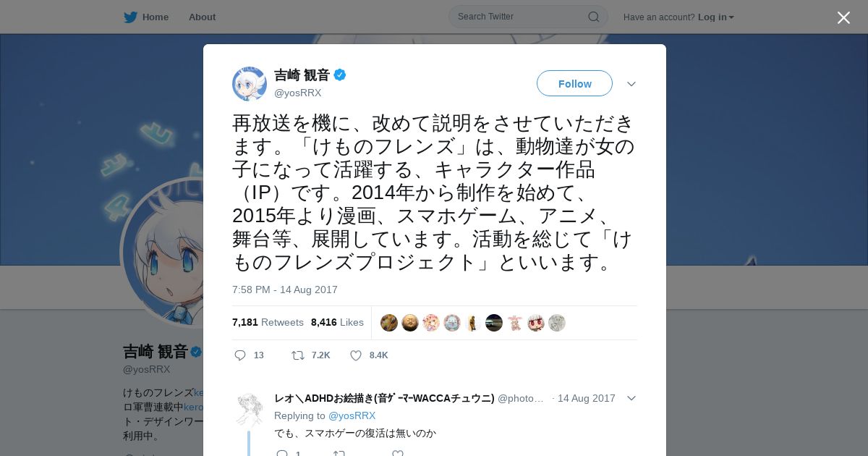This screenshot has height=456, width=868.
Task: Click the Twitter bird Home icon
Action: 130,17
